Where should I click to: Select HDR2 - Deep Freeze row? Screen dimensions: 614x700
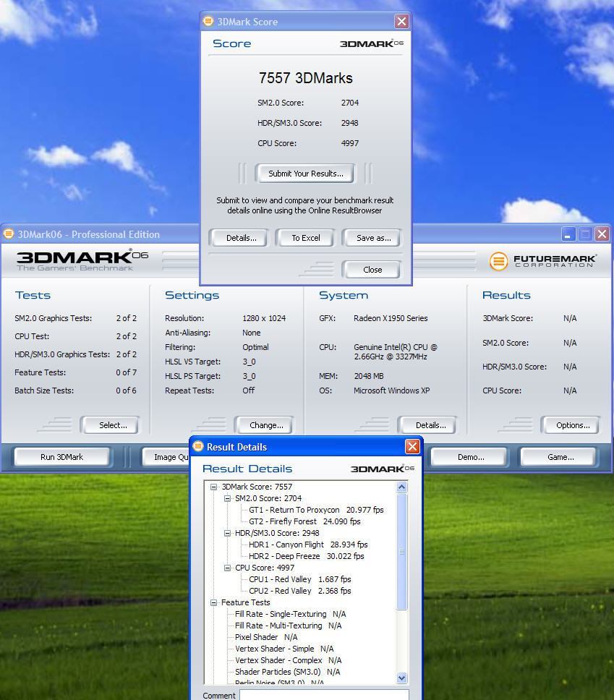pyautogui.click(x=307, y=556)
